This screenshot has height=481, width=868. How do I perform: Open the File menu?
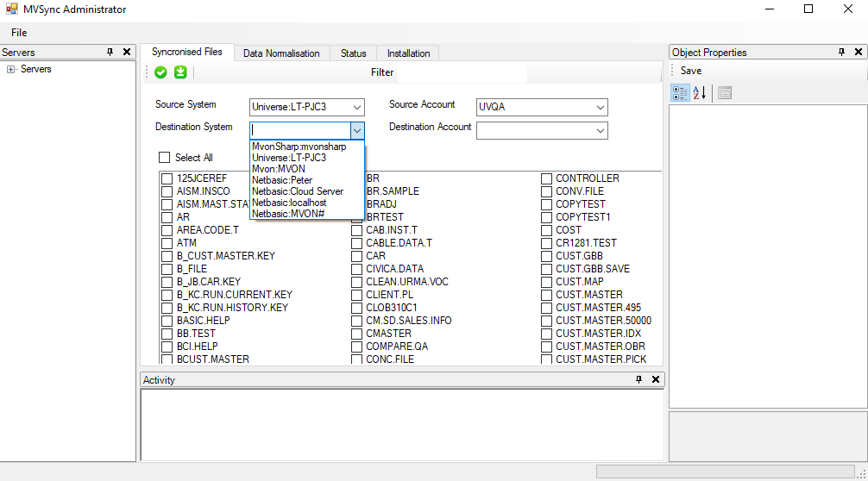click(x=19, y=33)
